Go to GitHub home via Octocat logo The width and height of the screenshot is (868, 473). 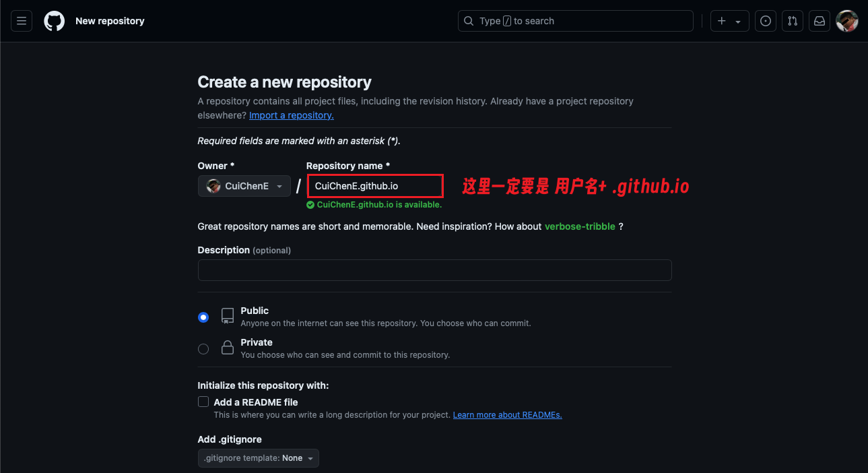[x=55, y=21]
